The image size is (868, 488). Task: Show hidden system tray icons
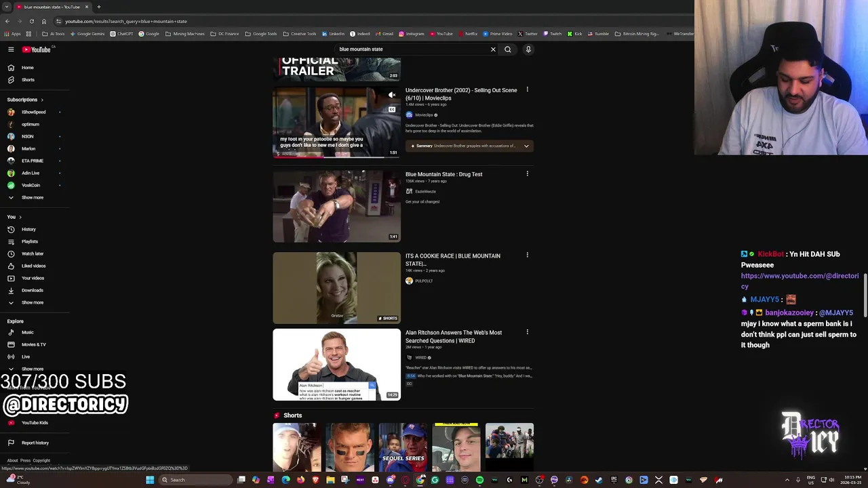click(x=787, y=480)
